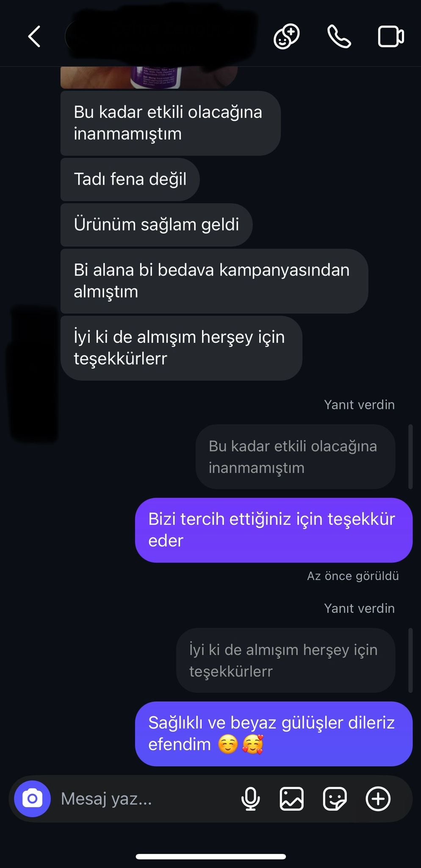Tap the 'Bi alana bi bedava' message

point(214,281)
